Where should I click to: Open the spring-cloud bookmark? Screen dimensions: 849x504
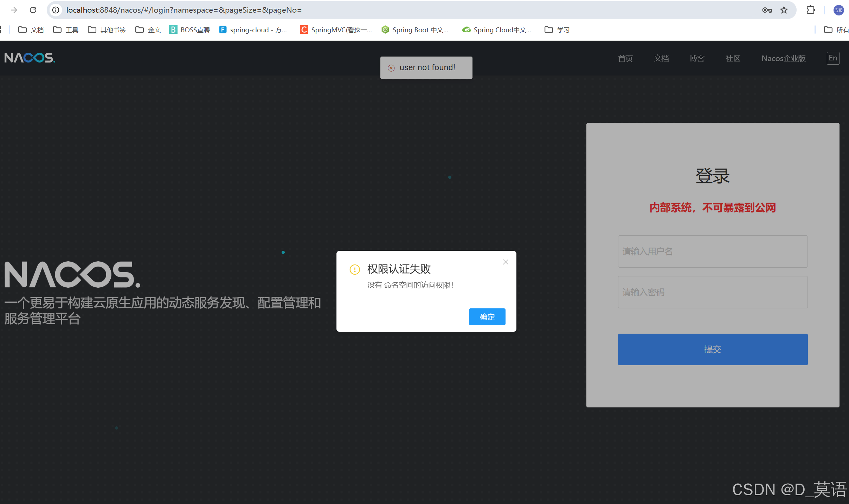coord(253,30)
